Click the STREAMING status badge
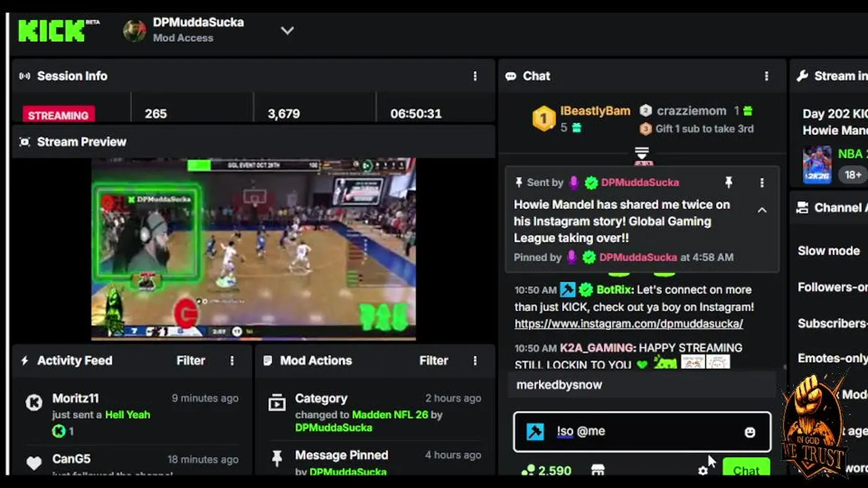This screenshot has height=488, width=868. pos(58,115)
